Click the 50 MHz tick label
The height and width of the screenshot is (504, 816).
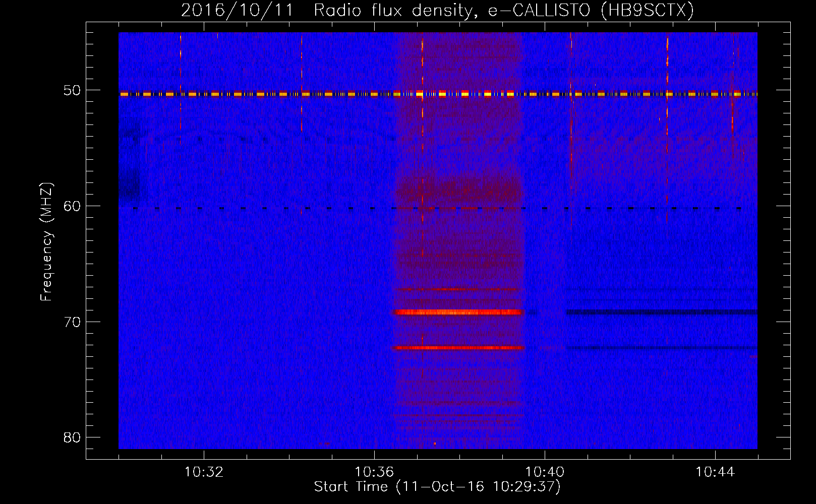point(72,91)
